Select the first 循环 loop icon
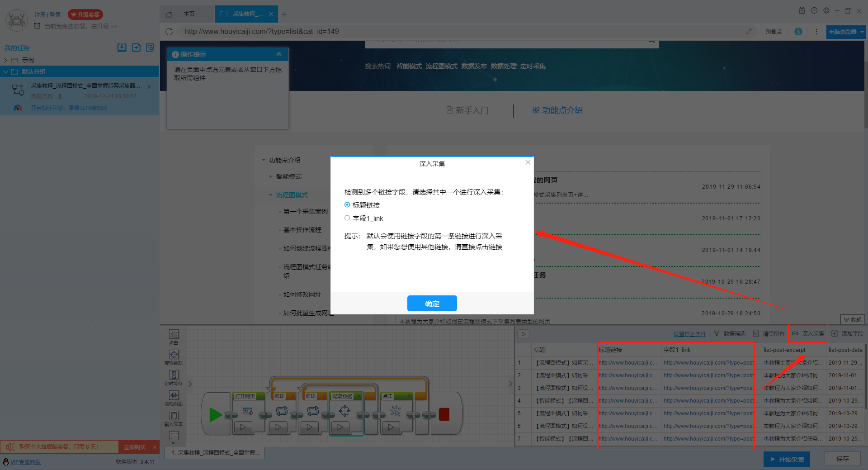This screenshot has width=868, height=470. coord(282,411)
